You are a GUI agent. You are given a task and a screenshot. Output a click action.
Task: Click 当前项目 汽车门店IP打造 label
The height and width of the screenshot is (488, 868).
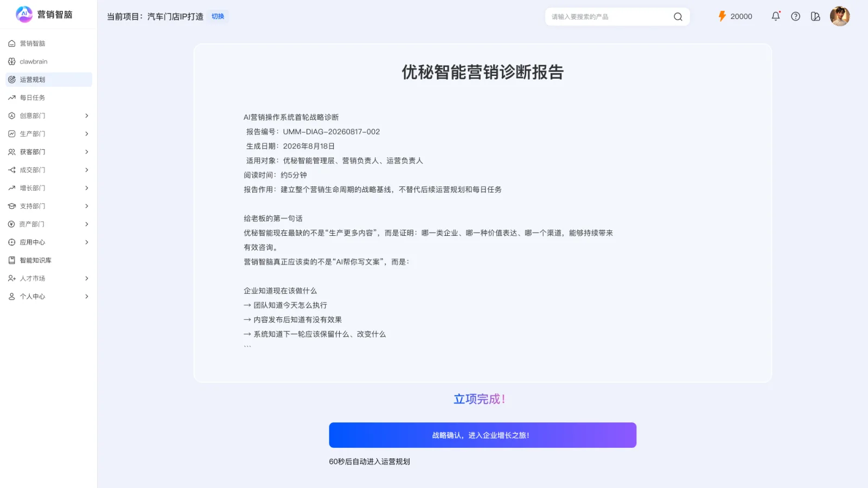click(x=155, y=16)
